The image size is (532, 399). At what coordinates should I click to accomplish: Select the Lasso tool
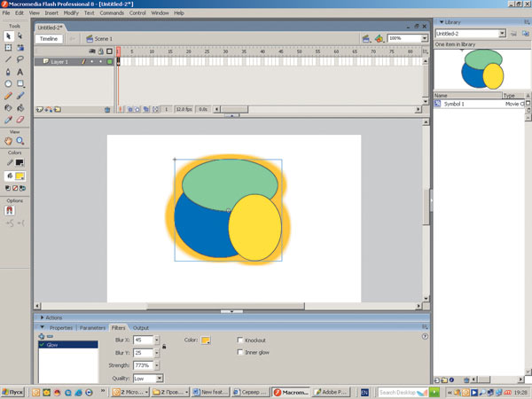pos(20,59)
